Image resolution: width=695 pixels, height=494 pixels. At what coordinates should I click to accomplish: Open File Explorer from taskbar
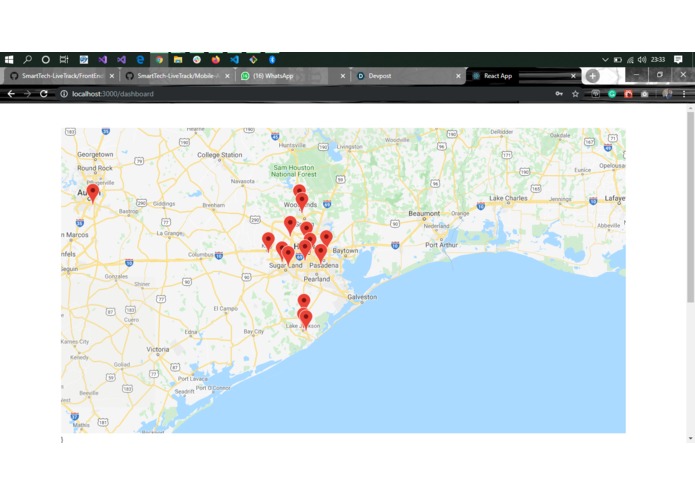[x=178, y=59]
